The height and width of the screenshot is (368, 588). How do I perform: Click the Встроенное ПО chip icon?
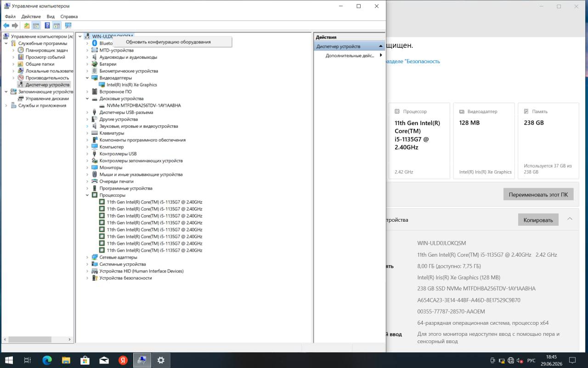pyautogui.click(x=95, y=92)
